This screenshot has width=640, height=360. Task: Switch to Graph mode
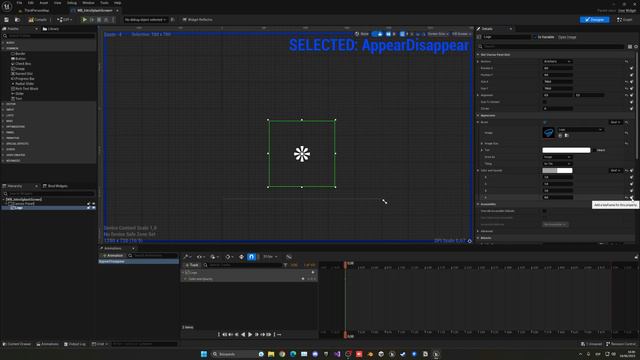click(x=625, y=20)
